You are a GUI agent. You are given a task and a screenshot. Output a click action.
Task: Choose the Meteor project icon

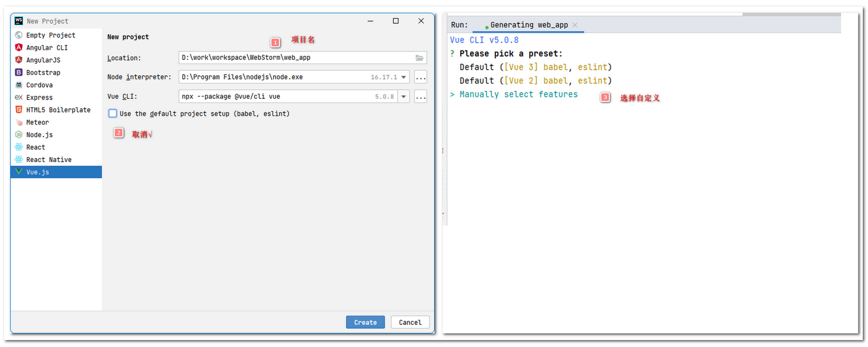tap(19, 122)
